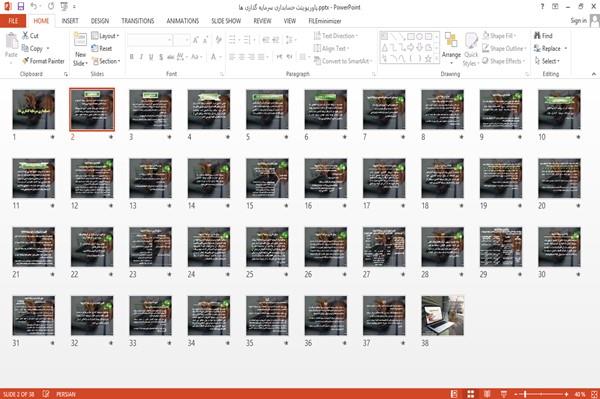Select slide 27 thumbnail
Image resolution: width=600 pixels, height=399 pixels.
point(384,247)
